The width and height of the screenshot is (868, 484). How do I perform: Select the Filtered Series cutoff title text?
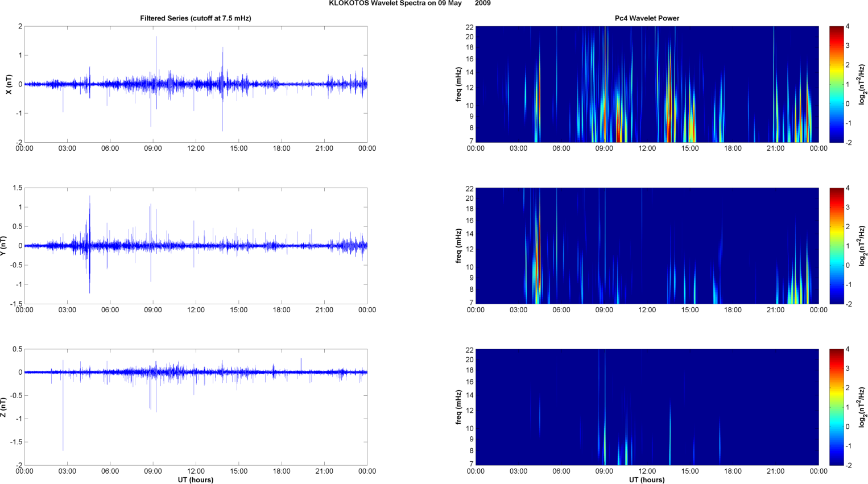(x=195, y=18)
